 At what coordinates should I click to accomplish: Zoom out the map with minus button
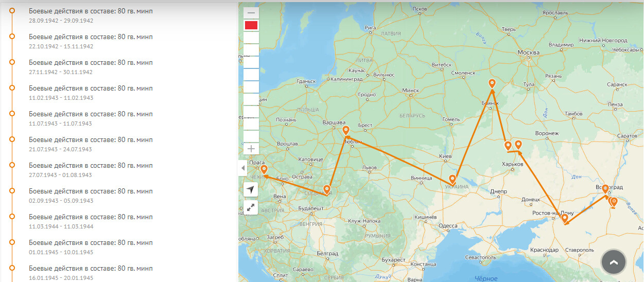tap(251, 13)
